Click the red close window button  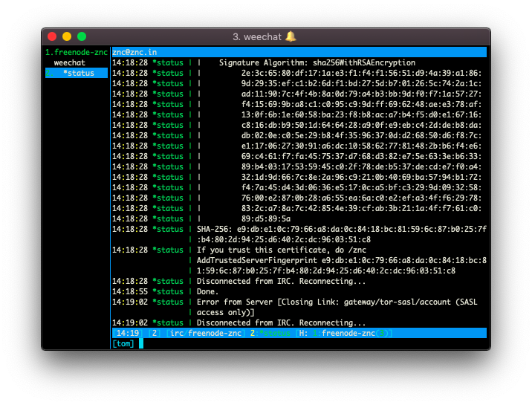pos(52,36)
